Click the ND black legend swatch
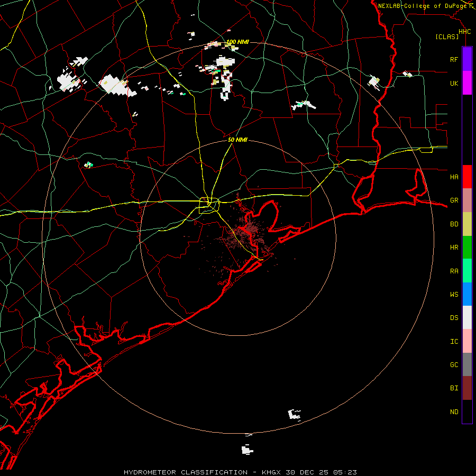Image resolution: width=476 pixels, height=476 pixels. (x=467, y=411)
